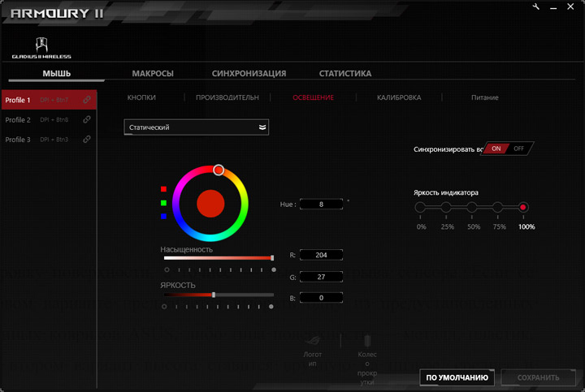Click the Hue value field
This screenshot has height=392, width=585.
(321, 205)
